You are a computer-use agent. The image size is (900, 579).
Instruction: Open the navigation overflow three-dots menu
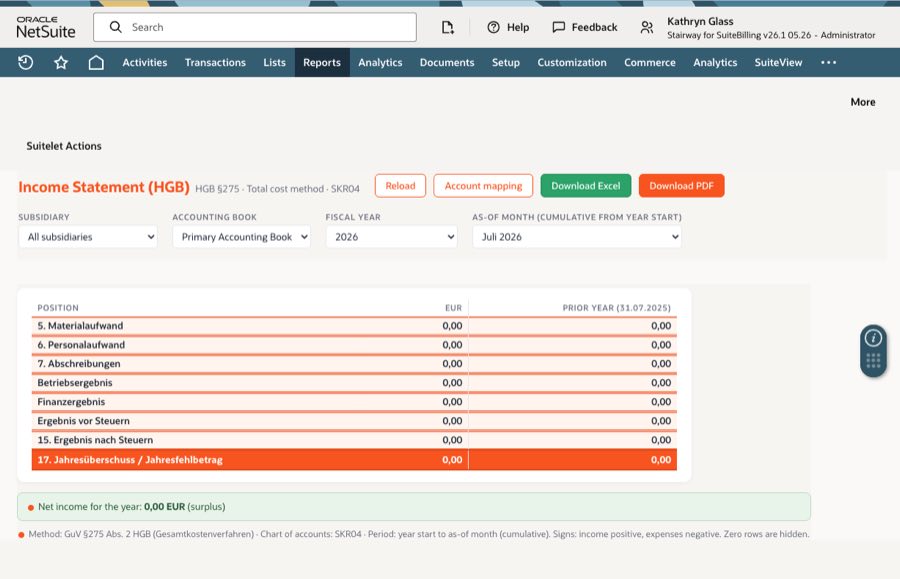828,63
